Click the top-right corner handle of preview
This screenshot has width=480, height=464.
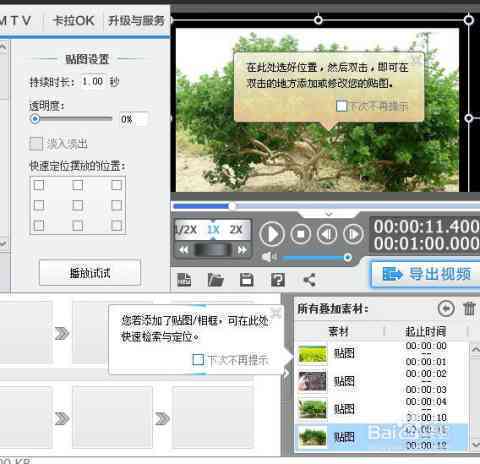(x=469, y=20)
